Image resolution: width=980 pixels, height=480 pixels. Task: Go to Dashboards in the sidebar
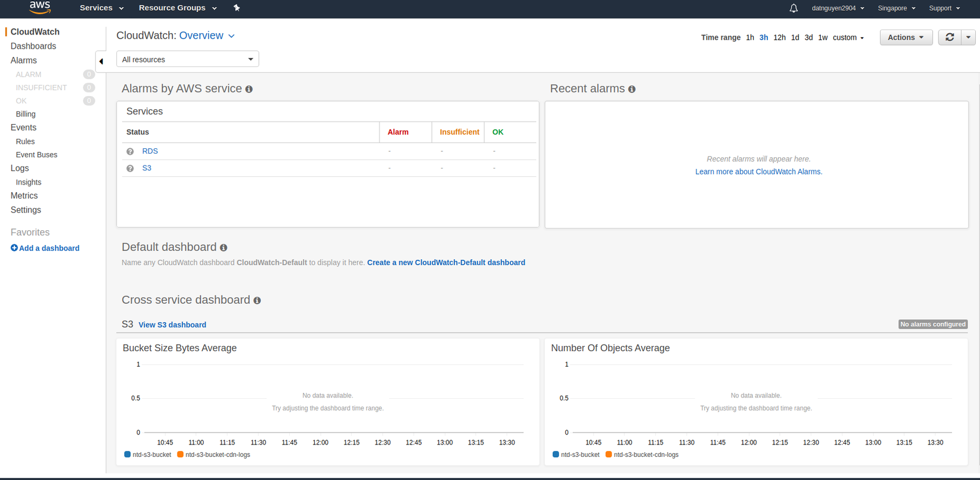(33, 46)
